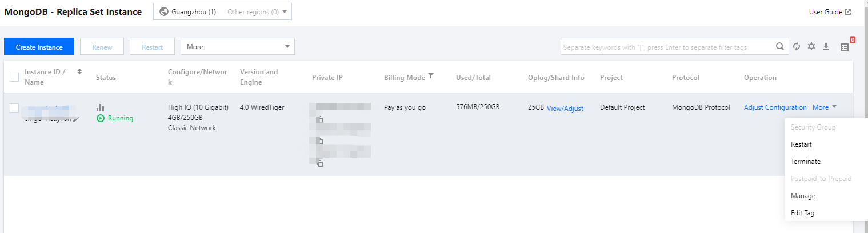This screenshot has height=233, width=868.
Task: Click the Create Instance button
Action: (39, 47)
